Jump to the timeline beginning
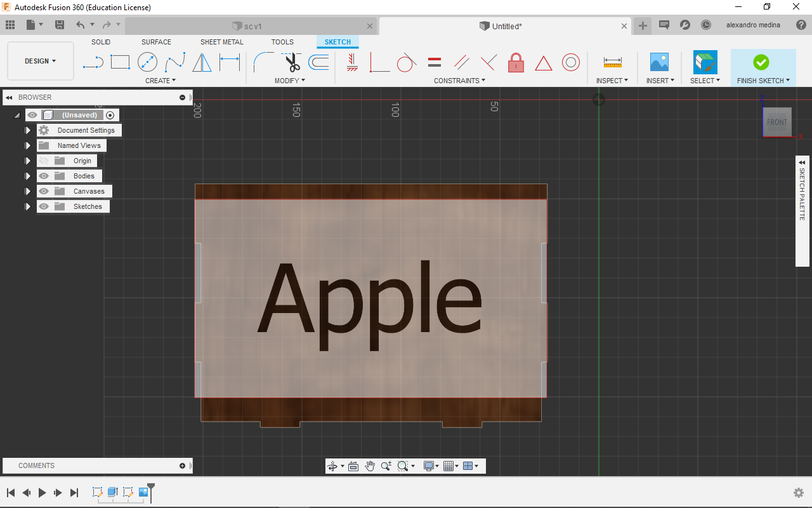Viewport: 812px width, 508px height. (11, 493)
